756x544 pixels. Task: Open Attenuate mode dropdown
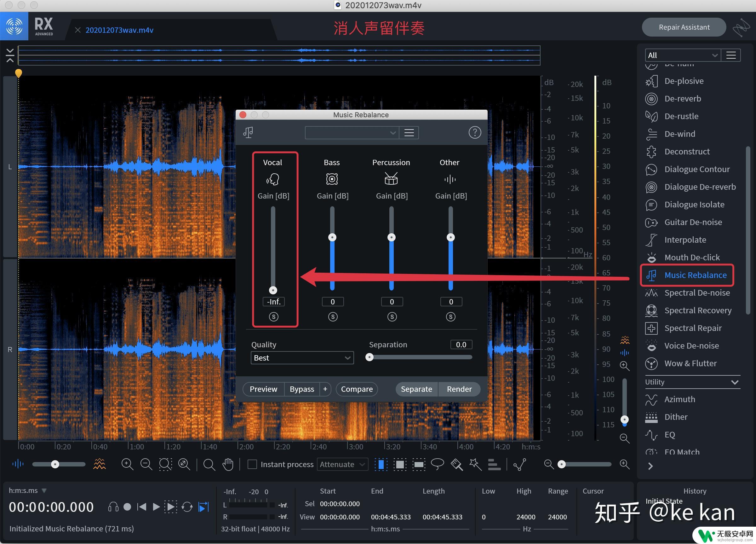(342, 464)
